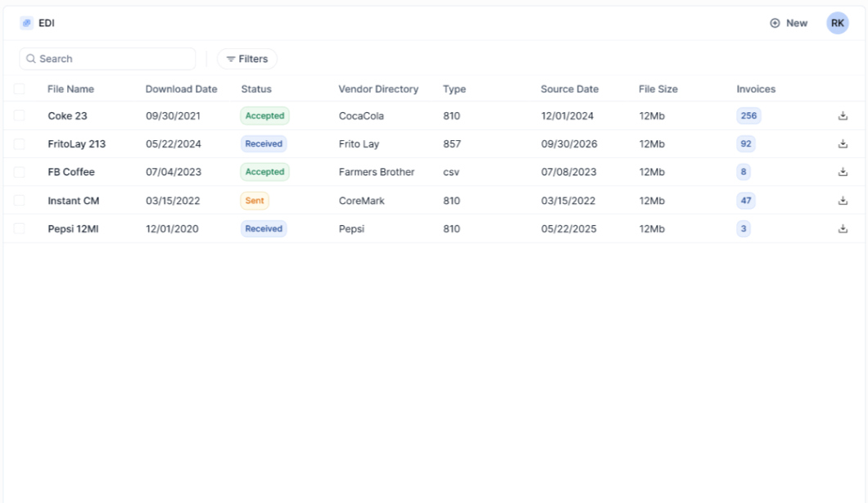The image size is (868, 503).
Task: Click the Status column header
Action: [x=255, y=88]
